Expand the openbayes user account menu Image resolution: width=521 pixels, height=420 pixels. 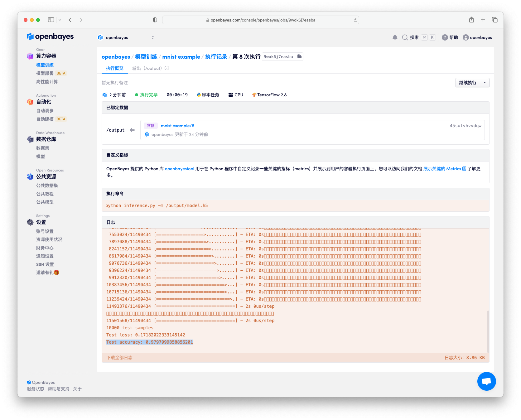(477, 37)
